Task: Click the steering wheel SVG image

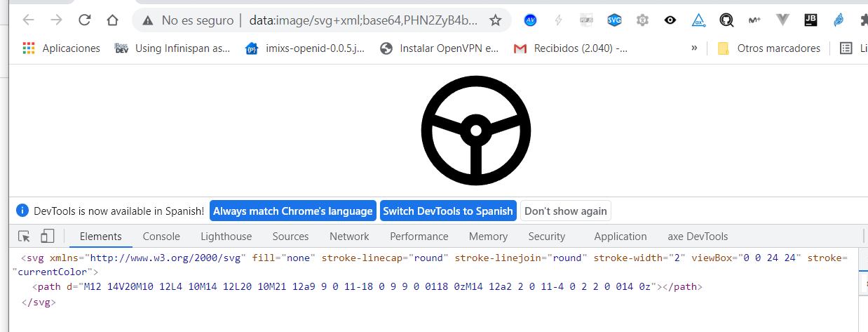Action: [x=475, y=131]
